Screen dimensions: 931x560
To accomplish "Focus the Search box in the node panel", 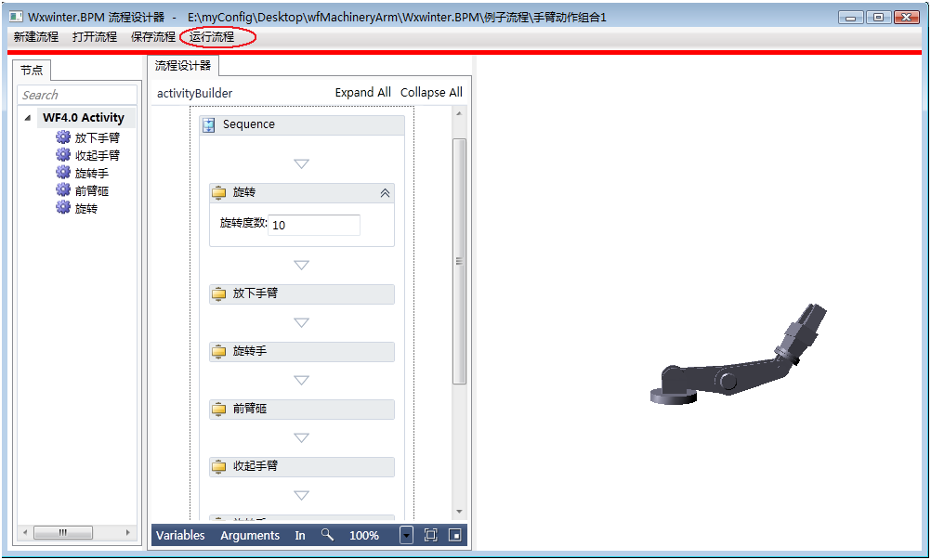I will [77, 95].
